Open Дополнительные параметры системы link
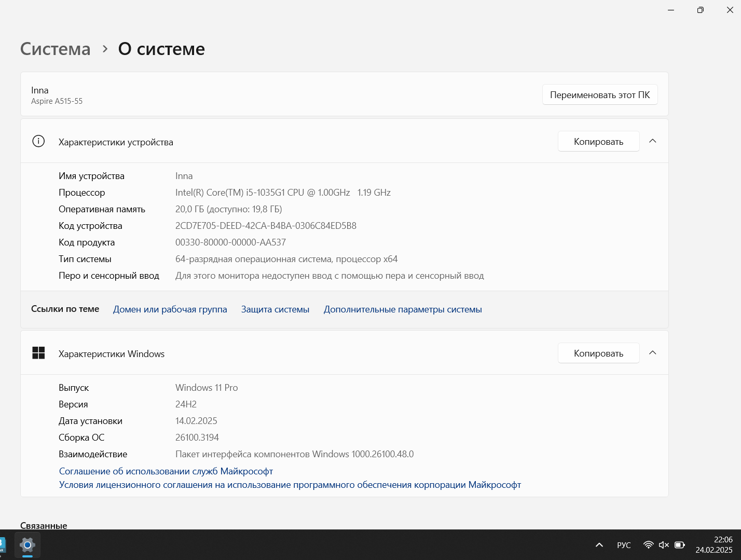This screenshot has height=560, width=741. click(x=403, y=309)
